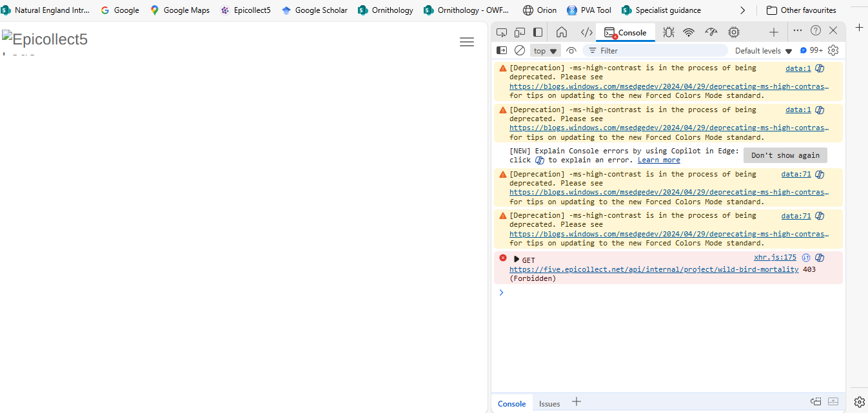Create live expression using eye icon
This screenshot has width=868, height=413.
coord(571,50)
